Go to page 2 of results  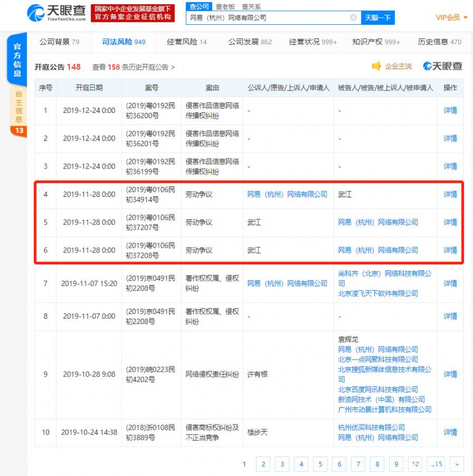tap(263, 464)
